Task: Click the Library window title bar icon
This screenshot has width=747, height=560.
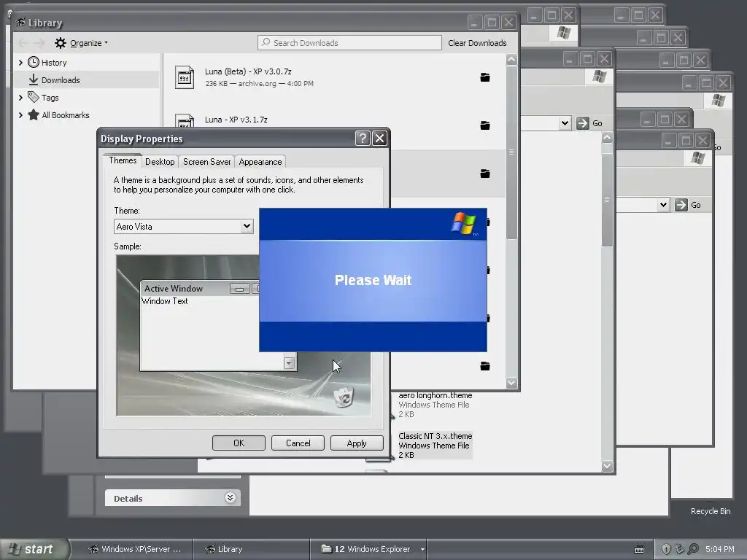Action: coord(21,23)
